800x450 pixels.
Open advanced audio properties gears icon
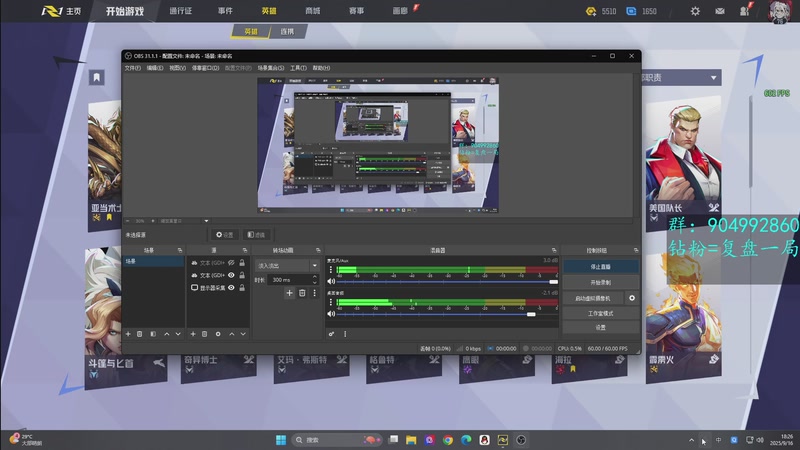(x=331, y=334)
